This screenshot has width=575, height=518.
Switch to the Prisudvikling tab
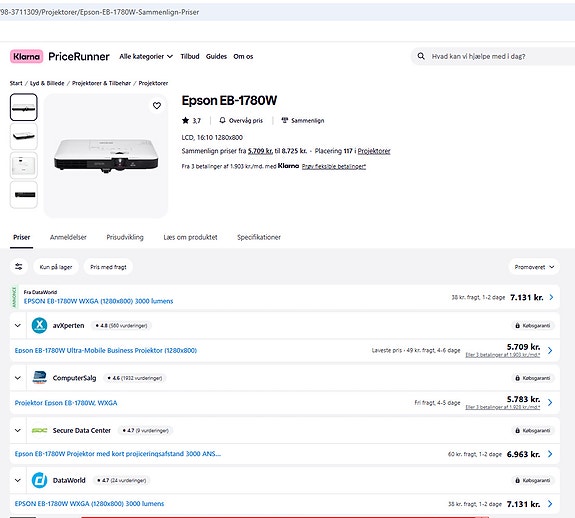(x=125, y=237)
